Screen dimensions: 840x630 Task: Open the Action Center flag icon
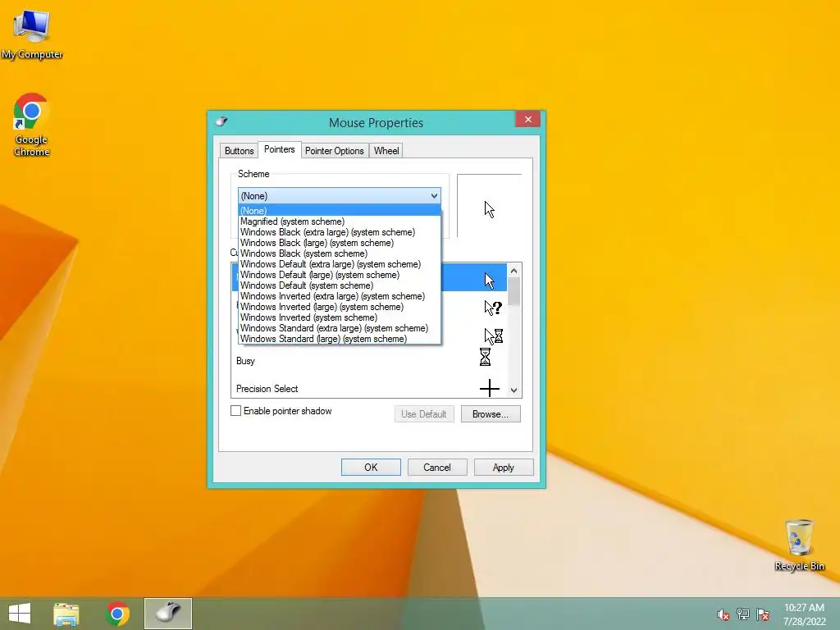[763, 614]
